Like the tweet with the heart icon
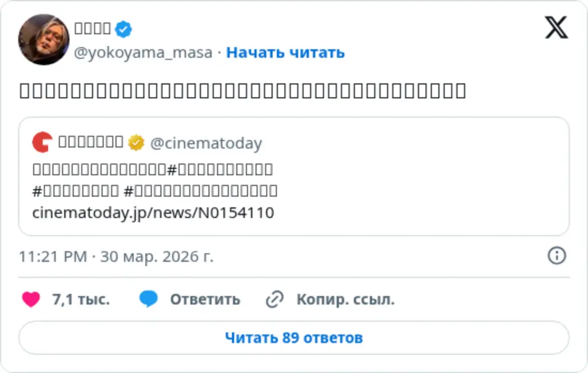The image size is (588, 373). pyautogui.click(x=31, y=299)
